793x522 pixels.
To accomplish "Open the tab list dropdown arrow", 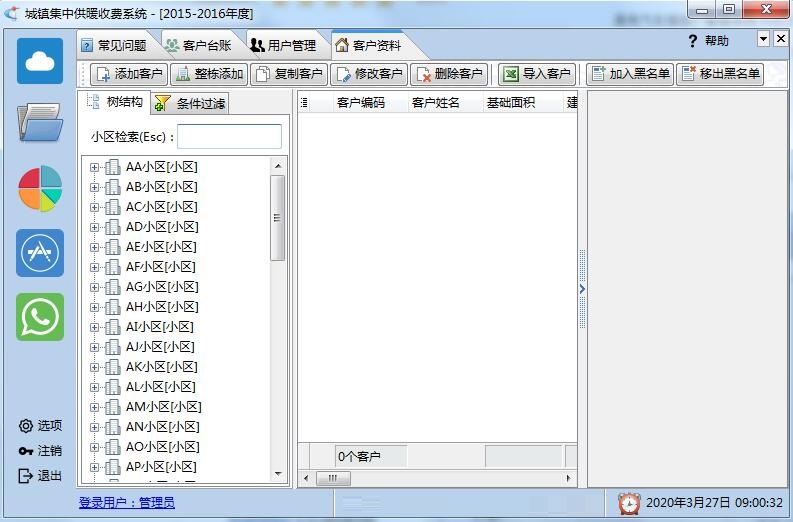I will [763, 39].
